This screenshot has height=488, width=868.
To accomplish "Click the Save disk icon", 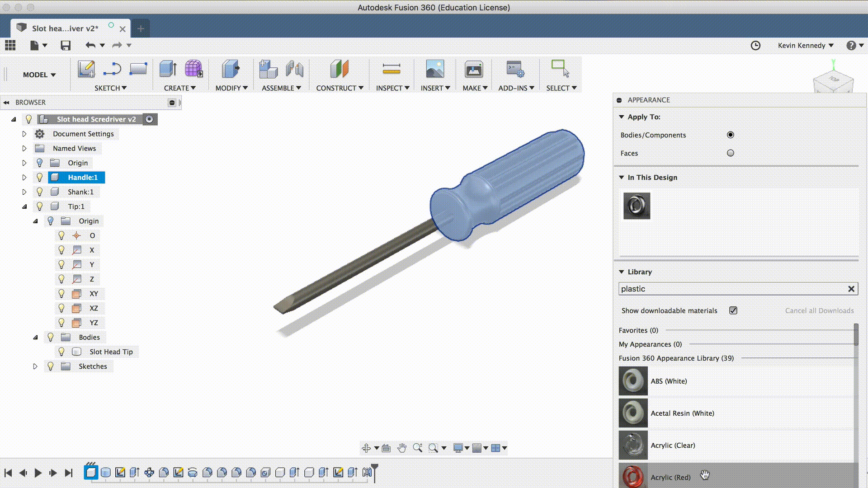I will (x=66, y=45).
